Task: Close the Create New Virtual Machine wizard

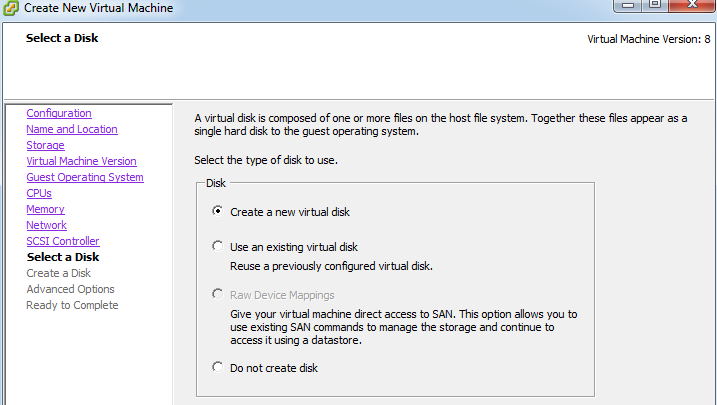Action: pyautogui.click(x=692, y=5)
